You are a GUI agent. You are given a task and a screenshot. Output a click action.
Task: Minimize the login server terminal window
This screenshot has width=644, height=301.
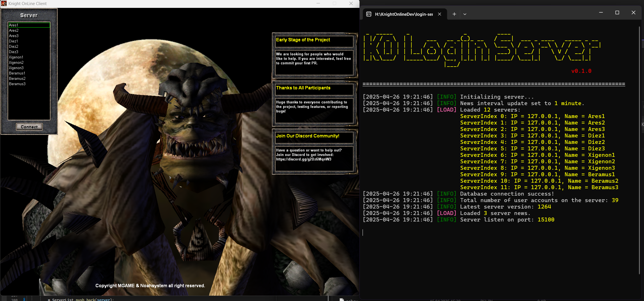[601, 13]
